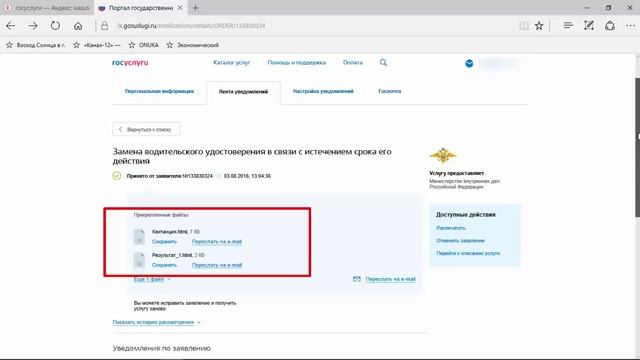Click the госуслуги logo
The width and height of the screenshot is (640, 360).
(x=130, y=63)
